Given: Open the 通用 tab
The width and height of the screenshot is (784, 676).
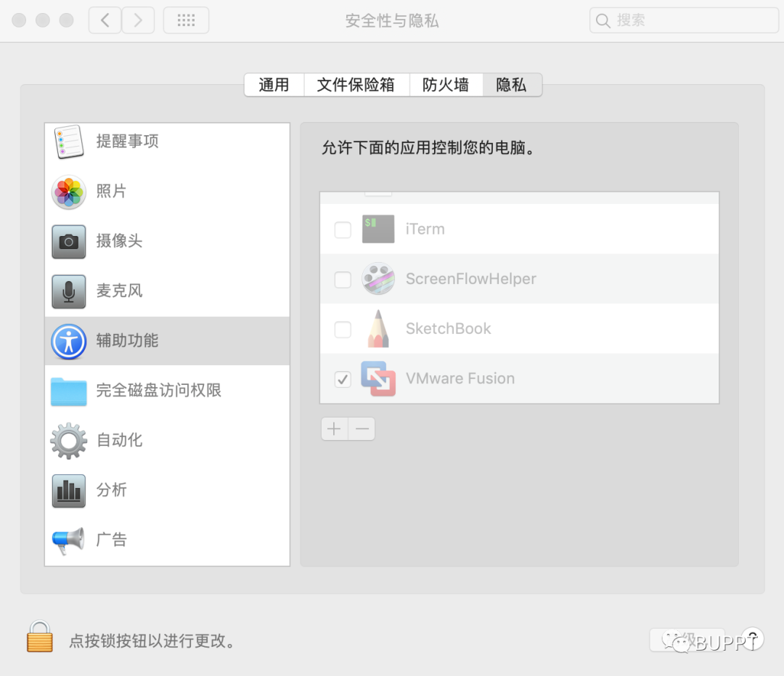Looking at the screenshot, I should [274, 85].
